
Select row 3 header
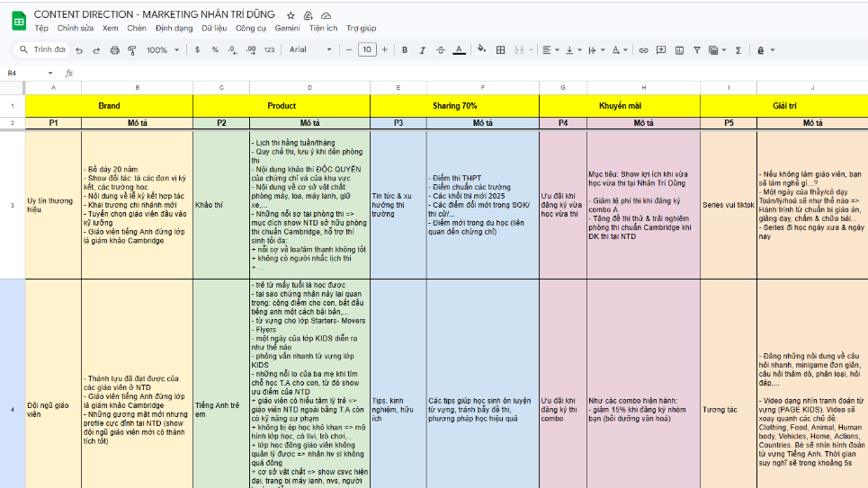point(13,205)
